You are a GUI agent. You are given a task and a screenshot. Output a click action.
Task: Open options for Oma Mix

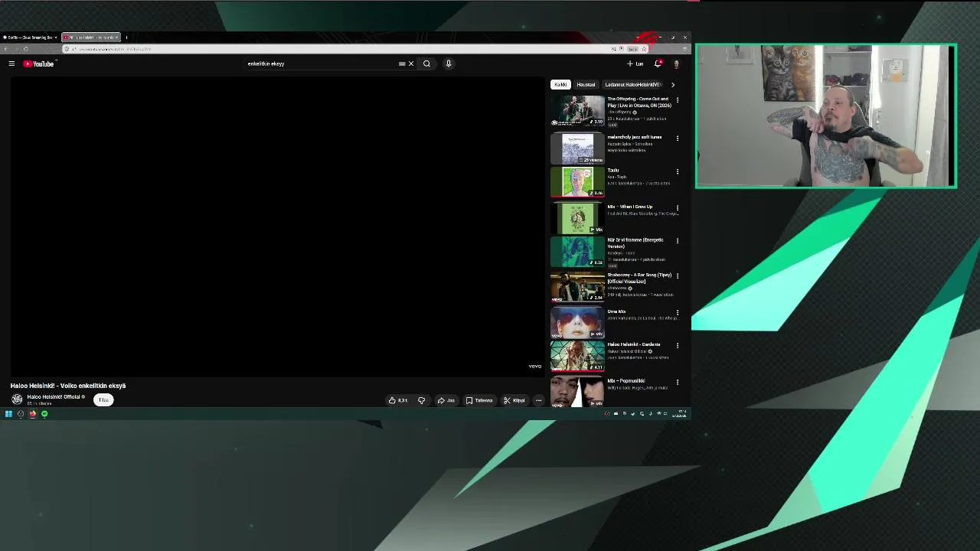click(x=677, y=312)
